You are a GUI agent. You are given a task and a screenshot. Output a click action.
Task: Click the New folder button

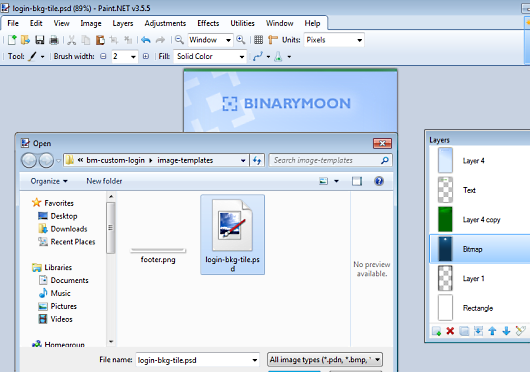click(104, 181)
